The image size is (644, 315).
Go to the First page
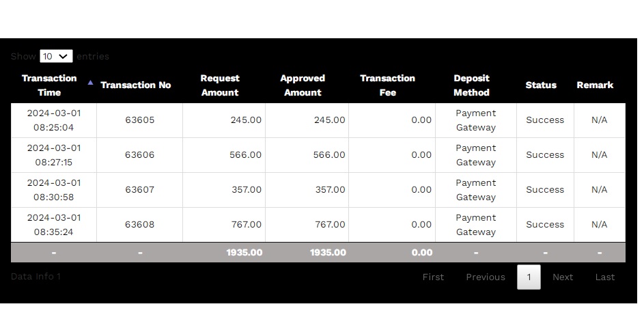pos(433,277)
